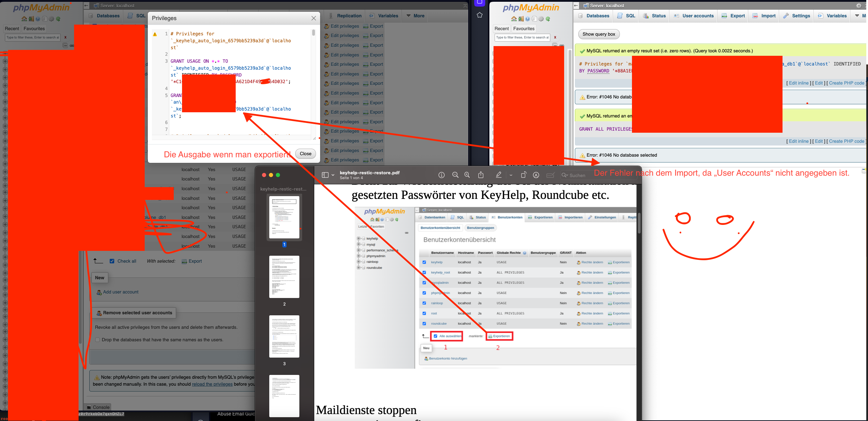
Task: Click the reload the privileges link
Action: point(212,384)
